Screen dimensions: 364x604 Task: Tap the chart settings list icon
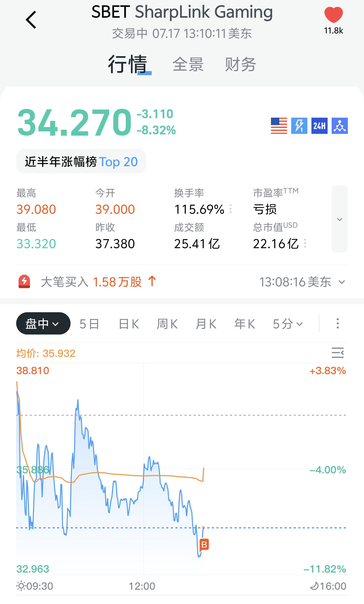[x=338, y=353]
